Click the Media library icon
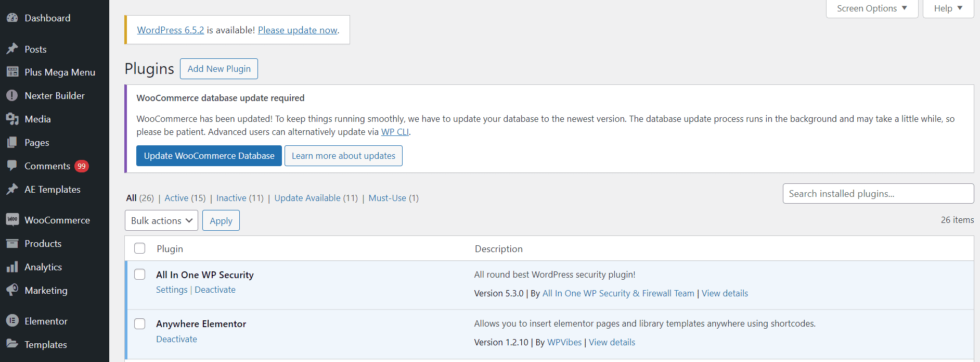This screenshot has height=362, width=980. [x=12, y=119]
